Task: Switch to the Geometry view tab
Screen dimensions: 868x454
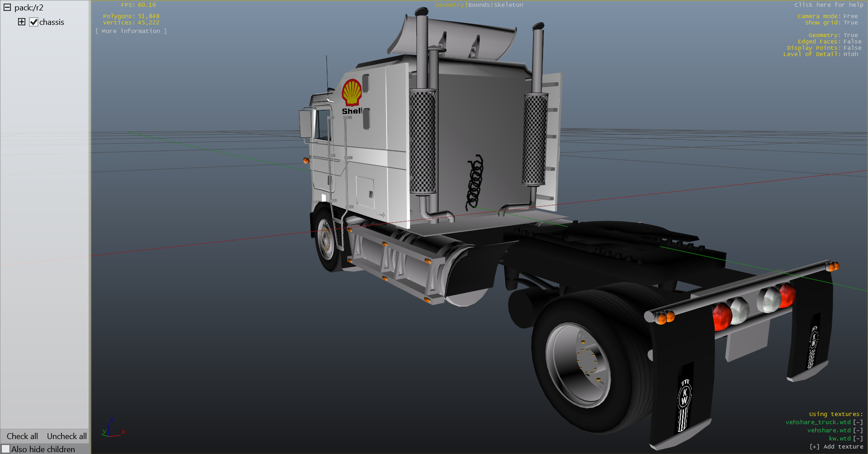Action: (x=450, y=5)
